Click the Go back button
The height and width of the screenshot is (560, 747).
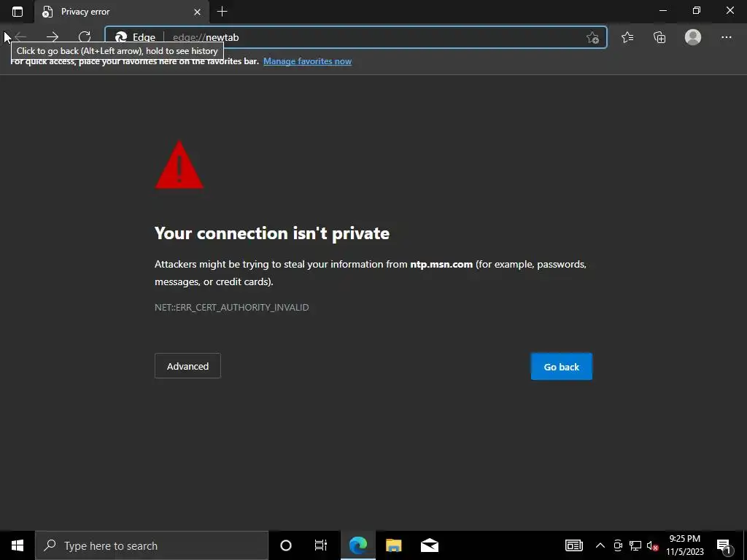coord(562,367)
